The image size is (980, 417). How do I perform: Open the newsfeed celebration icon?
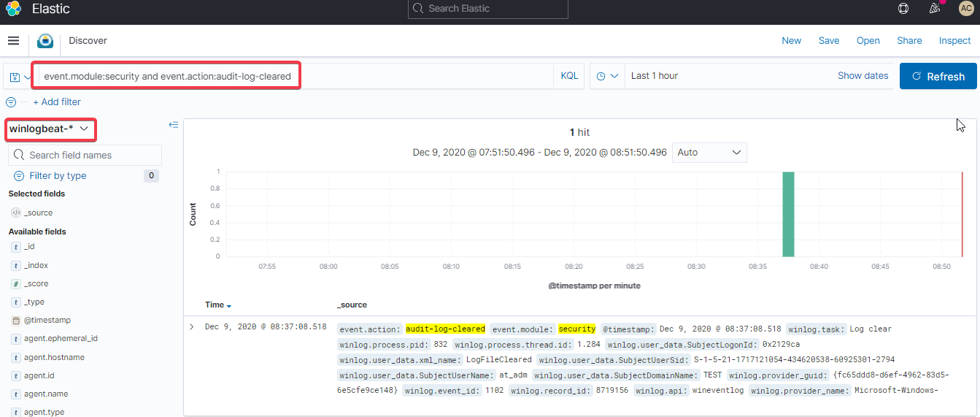(935, 9)
